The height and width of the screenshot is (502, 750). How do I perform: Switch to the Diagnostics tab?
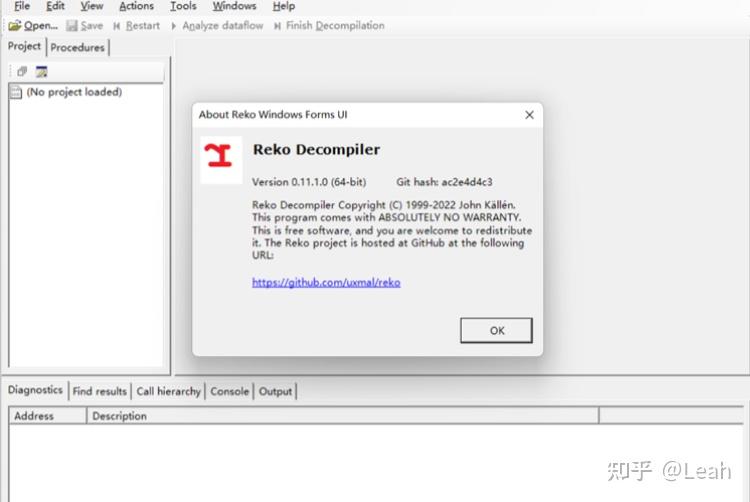[x=35, y=390]
